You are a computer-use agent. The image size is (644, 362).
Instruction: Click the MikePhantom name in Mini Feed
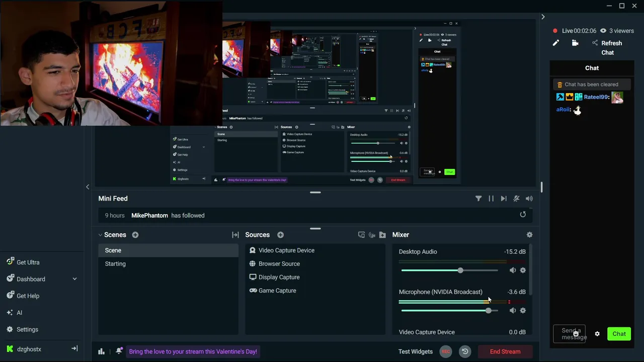(149, 215)
